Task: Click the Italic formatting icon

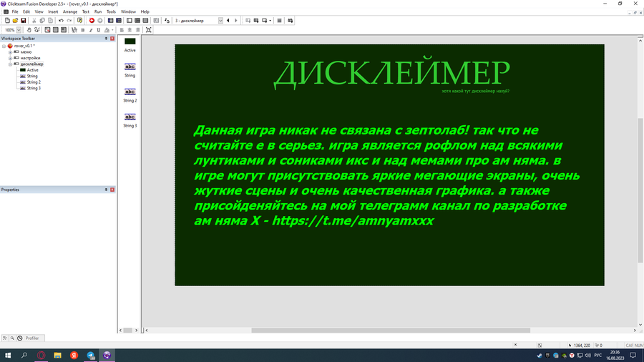Action: pyautogui.click(x=91, y=30)
